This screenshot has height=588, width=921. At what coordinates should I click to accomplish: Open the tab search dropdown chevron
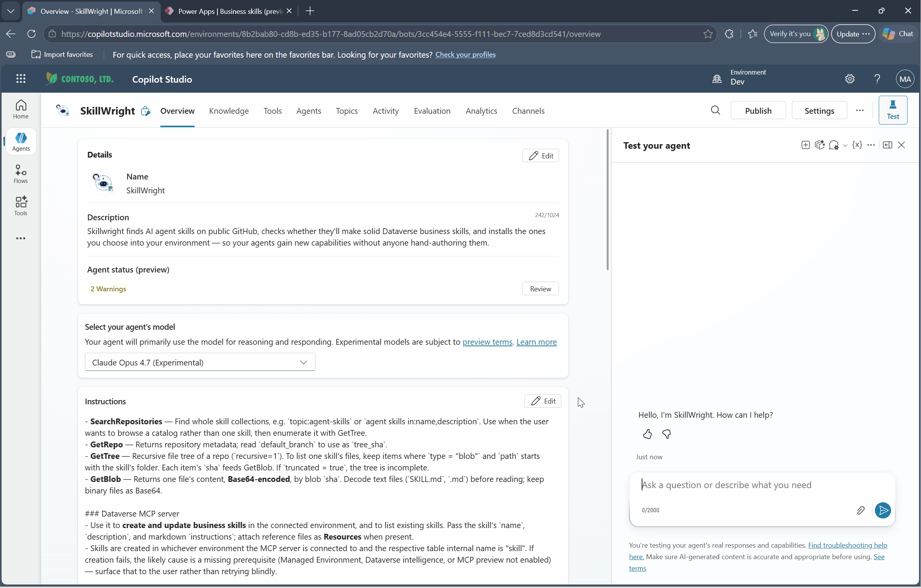pos(11,11)
